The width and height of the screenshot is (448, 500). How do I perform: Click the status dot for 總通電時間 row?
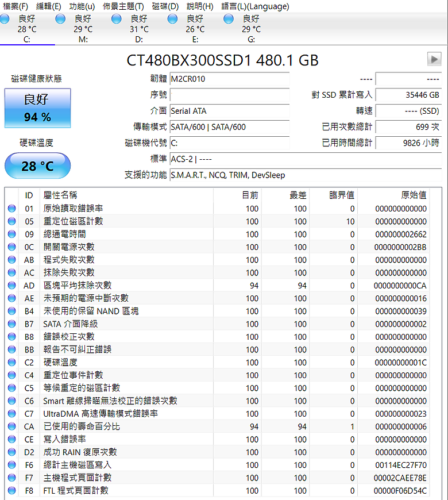tap(12, 234)
